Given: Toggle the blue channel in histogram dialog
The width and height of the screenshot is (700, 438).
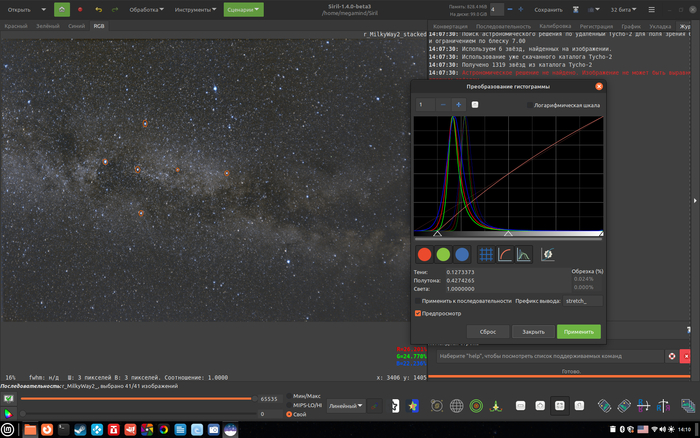Looking at the screenshot, I should [461, 255].
